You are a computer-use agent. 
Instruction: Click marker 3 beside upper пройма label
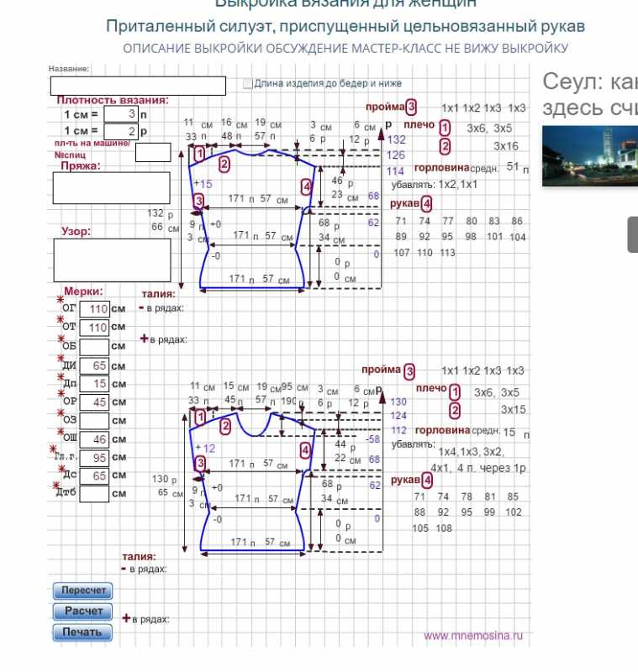pos(411,107)
